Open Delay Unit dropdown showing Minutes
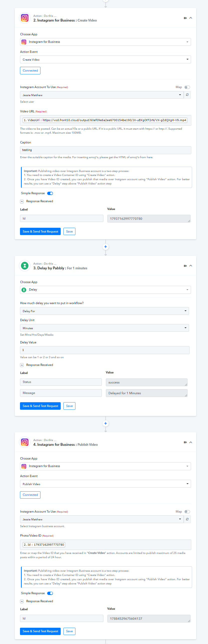Image resolution: width=208 pixels, height=644 pixels. coord(104,328)
